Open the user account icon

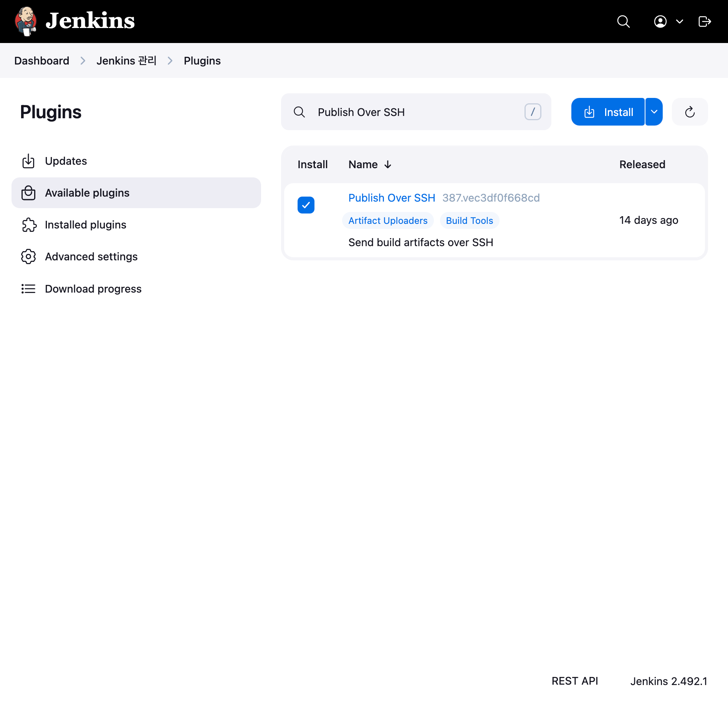660,22
